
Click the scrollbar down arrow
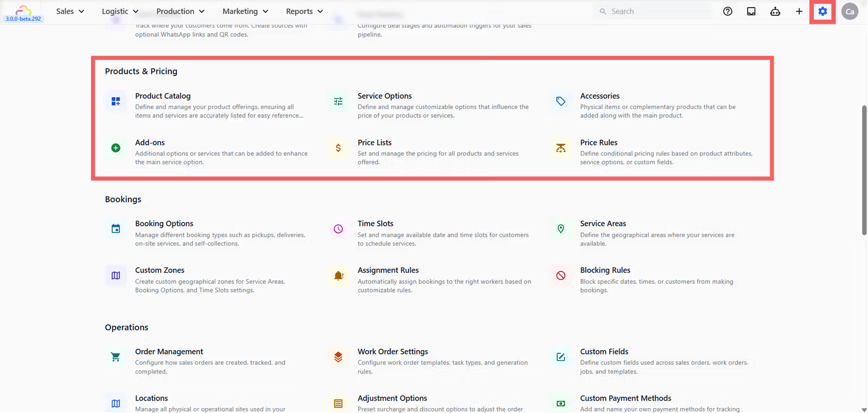pyautogui.click(x=864, y=410)
